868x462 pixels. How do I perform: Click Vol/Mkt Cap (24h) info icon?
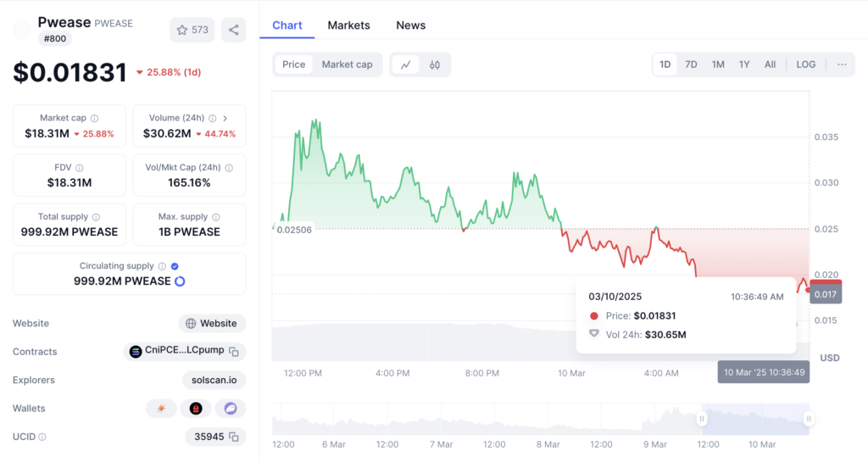pyautogui.click(x=229, y=168)
